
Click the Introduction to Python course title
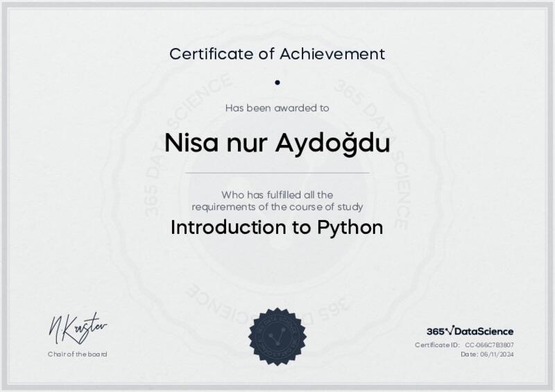(x=277, y=228)
